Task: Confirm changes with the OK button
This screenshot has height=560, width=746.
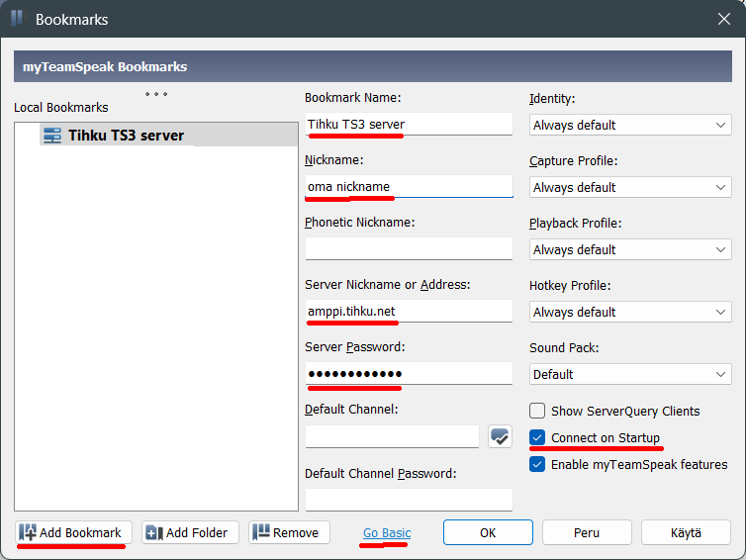Action: tap(488, 532)
